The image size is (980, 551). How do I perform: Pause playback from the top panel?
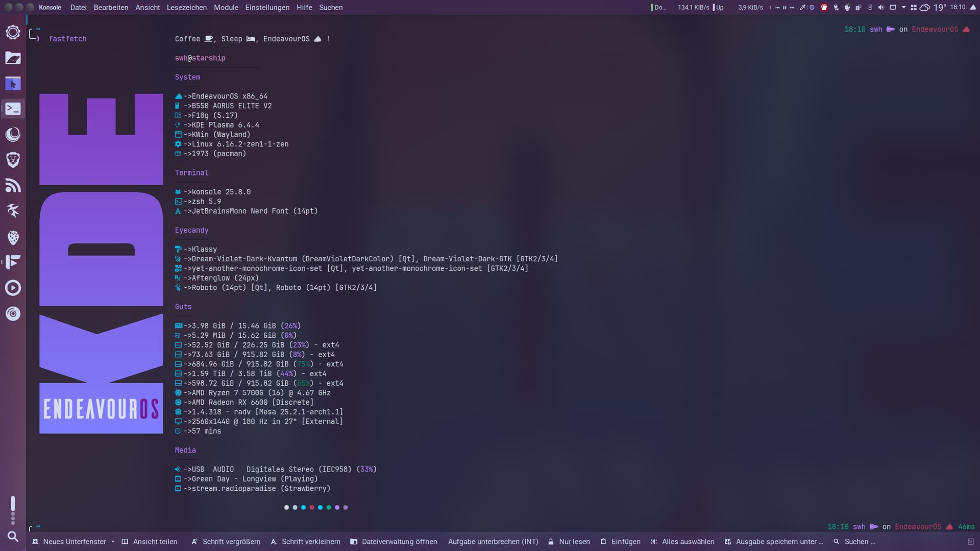pyautogui.click(x=785, y=8)
